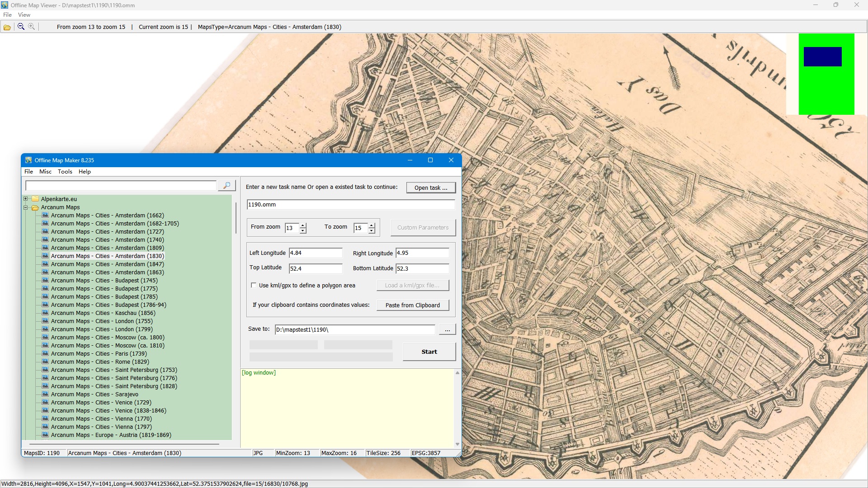Expand the Alpenkarte.eu tree node
Screen dimensions: 868x488
tap(26, 199)
